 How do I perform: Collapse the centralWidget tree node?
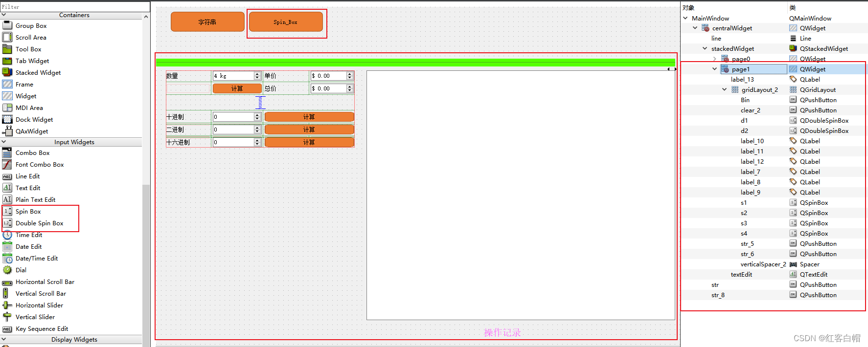point(695,28)
